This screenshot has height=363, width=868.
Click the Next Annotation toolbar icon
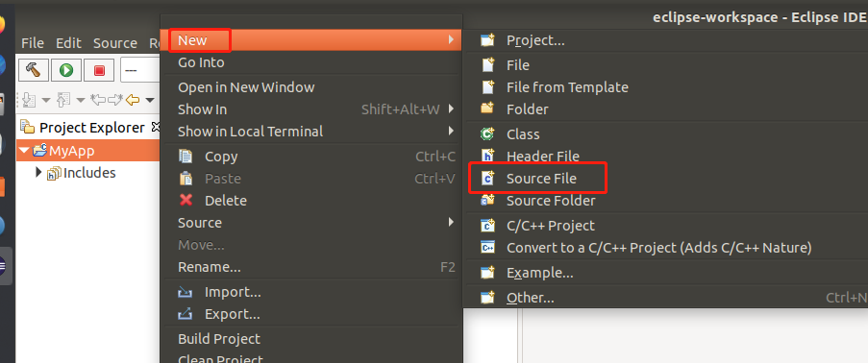(x=29, y=100)
